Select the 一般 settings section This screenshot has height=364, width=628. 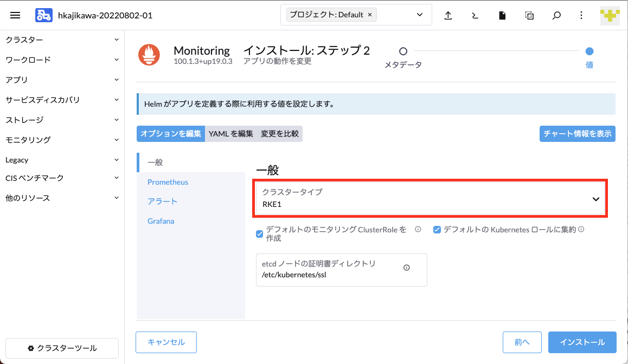point(191,162)
